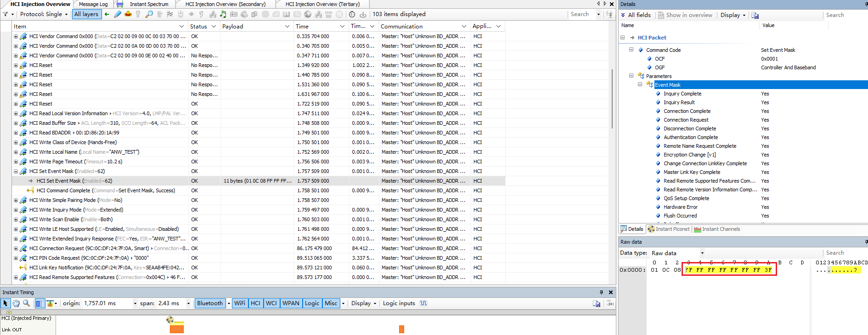Switch to the Instant Piconet tab
Screen dimensions: 868x335
coord(669,229)
